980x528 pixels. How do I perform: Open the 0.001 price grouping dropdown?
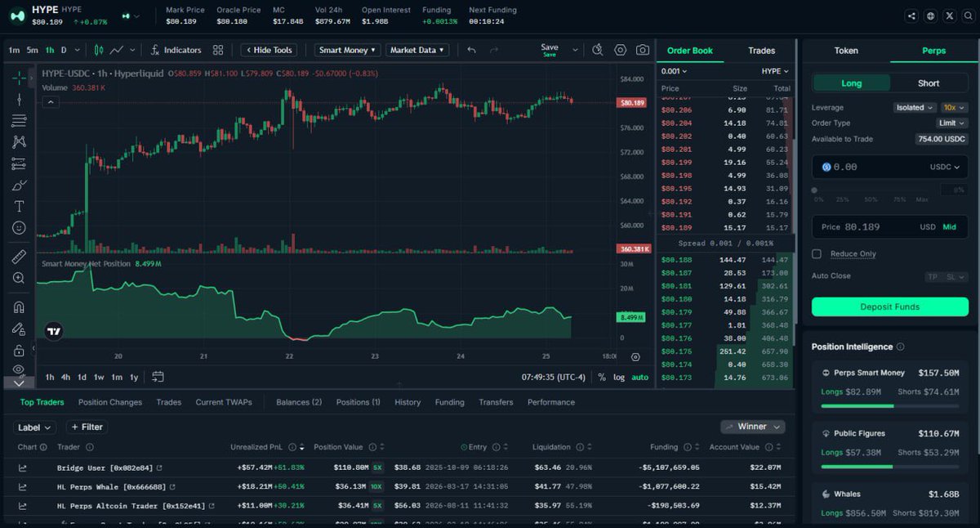674,71
